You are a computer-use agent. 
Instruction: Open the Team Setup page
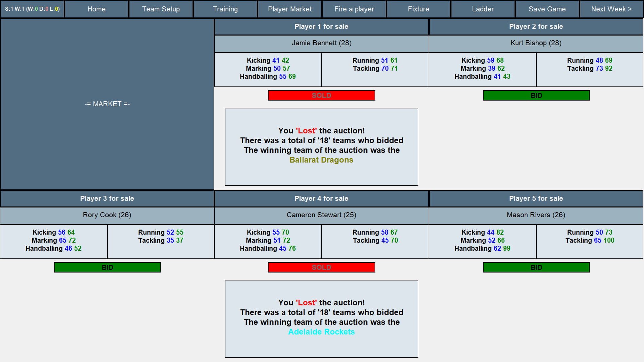(x=161, y=9)
